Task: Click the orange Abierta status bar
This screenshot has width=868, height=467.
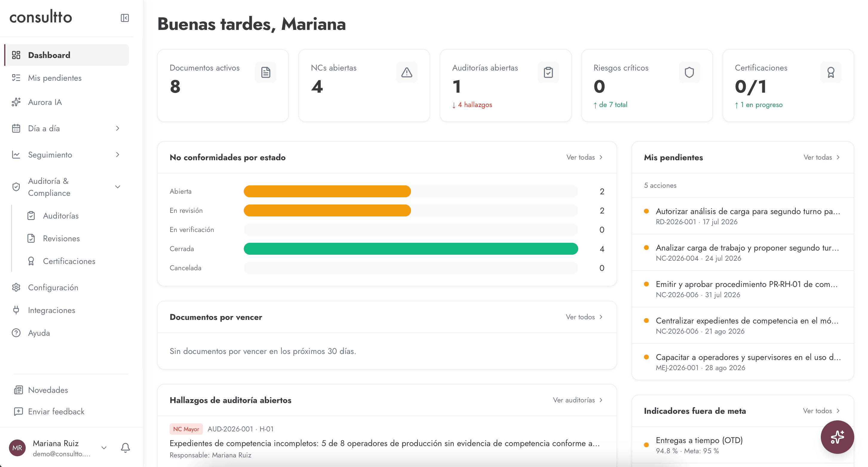Action: 327,191
